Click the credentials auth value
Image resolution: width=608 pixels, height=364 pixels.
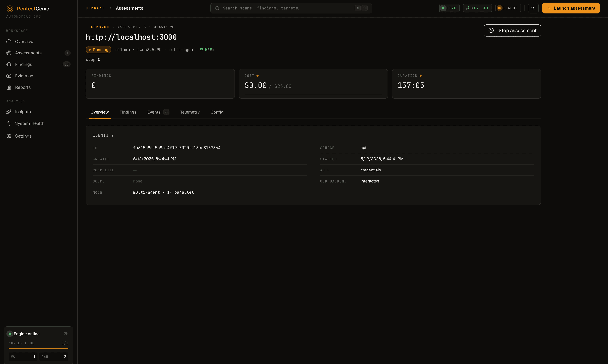371,170
